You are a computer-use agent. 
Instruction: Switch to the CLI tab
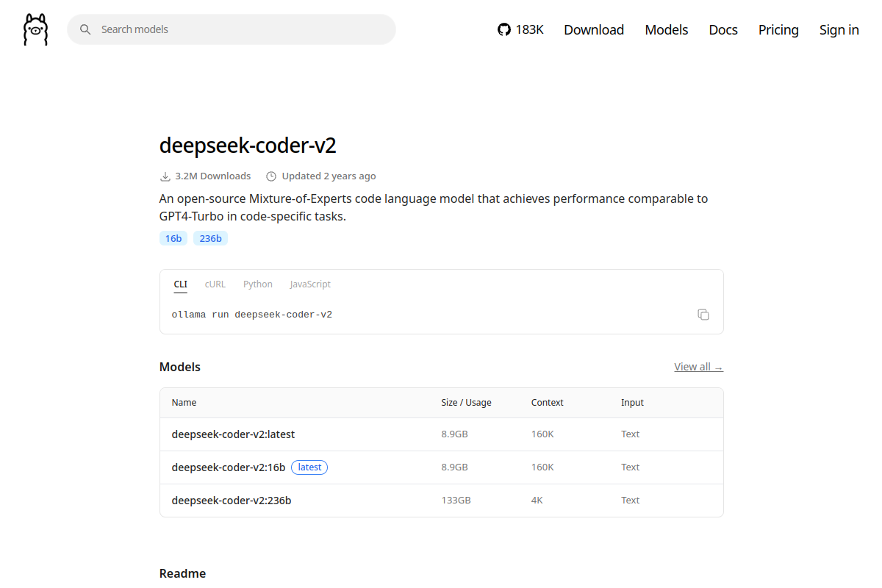[x=180, y=284]
